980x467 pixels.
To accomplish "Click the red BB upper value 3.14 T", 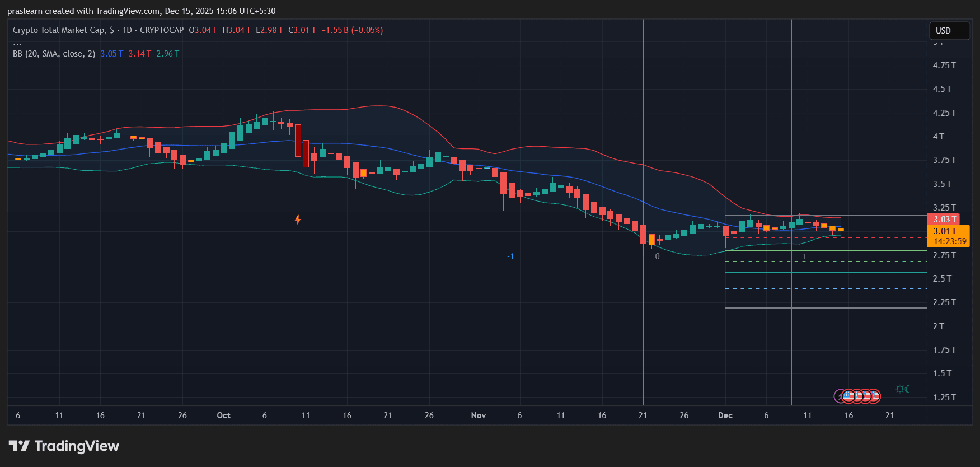I will (139, 54).
